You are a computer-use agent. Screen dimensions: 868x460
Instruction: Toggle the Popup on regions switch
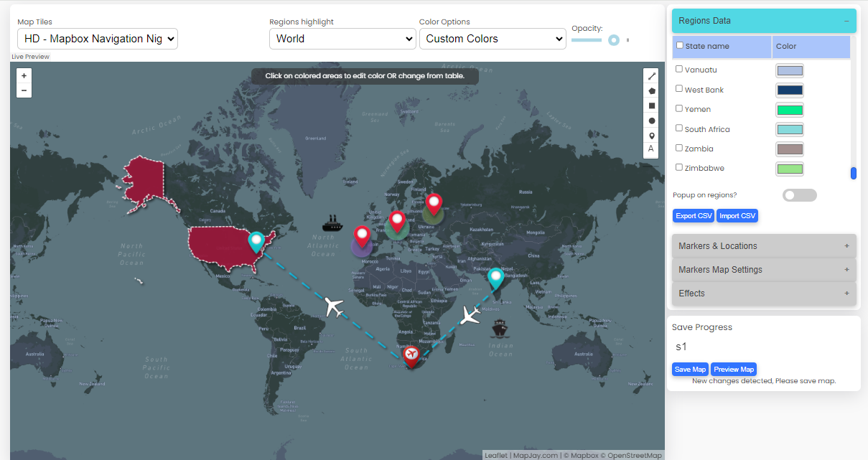point(799,195)
